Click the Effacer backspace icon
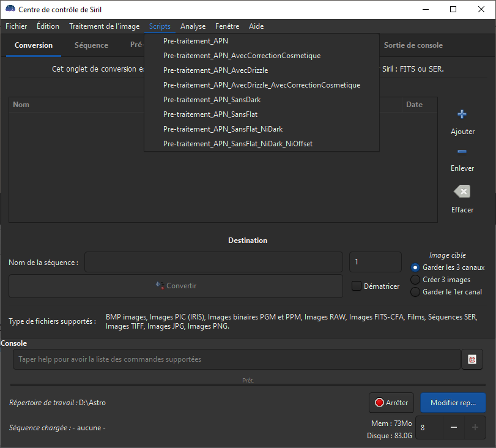 click(x=462, y=191)
